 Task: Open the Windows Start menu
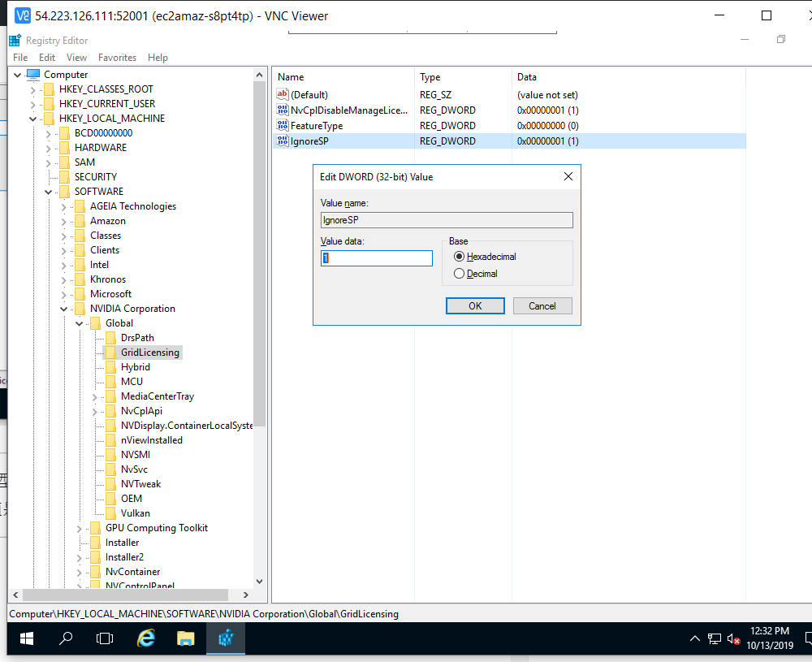tap(27, 638)
